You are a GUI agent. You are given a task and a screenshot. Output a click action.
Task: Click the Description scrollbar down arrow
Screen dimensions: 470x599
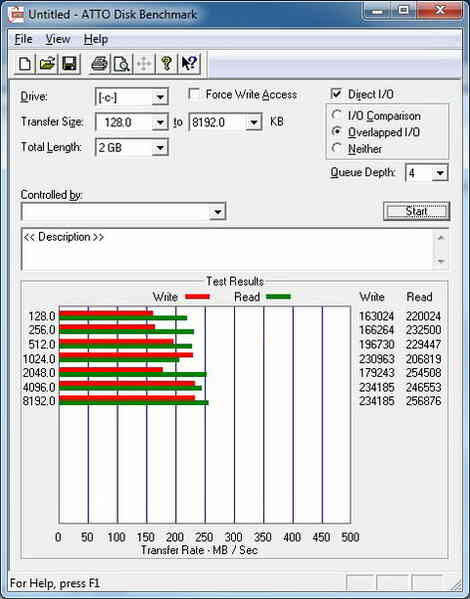click(x=441, y=261)
